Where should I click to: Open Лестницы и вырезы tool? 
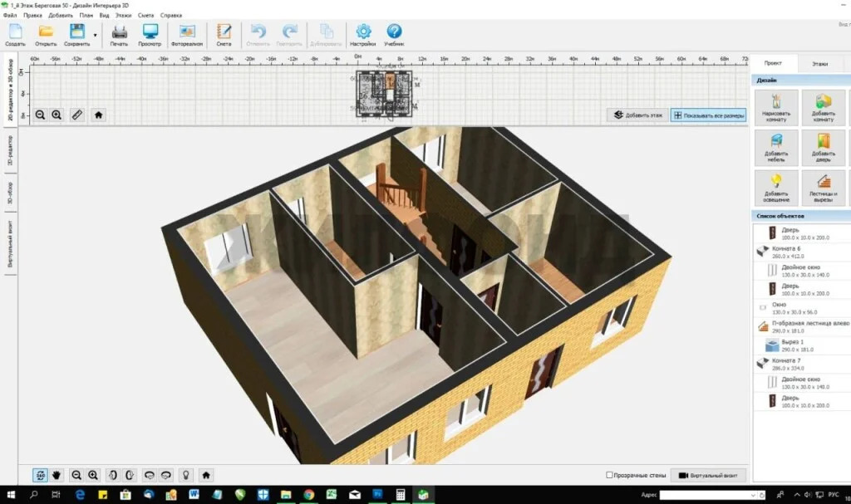(x=823, y=188)
